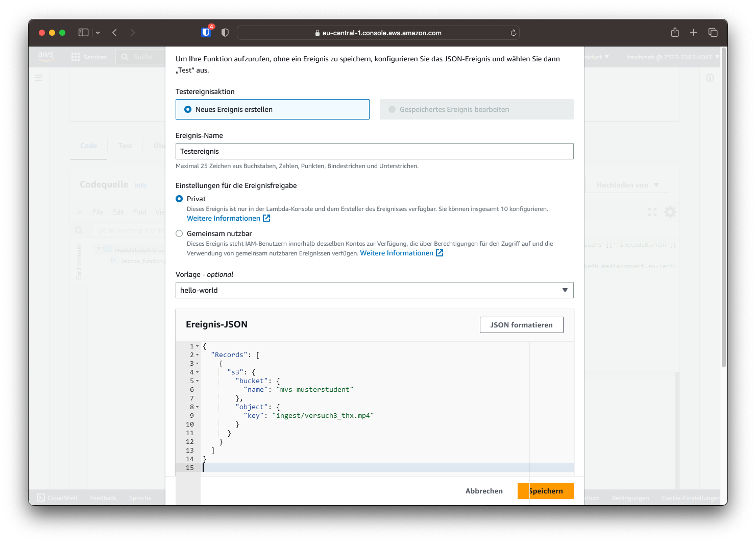Open the Hochladen von dropdown
The height and width of the screenshot is (543, 756).
[627, 185]
